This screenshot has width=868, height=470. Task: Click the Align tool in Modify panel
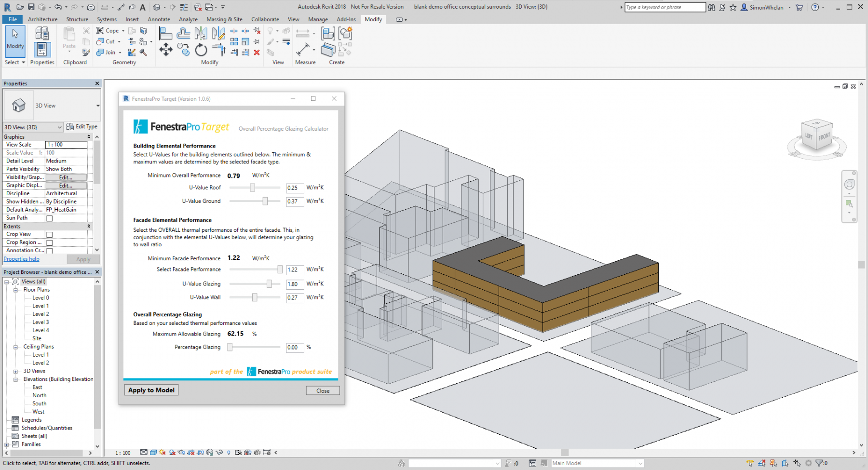click(x=165, y=34)
